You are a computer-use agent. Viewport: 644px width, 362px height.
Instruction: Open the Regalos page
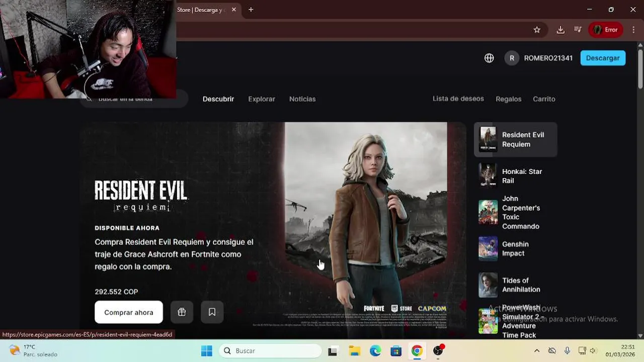(509, 99)
